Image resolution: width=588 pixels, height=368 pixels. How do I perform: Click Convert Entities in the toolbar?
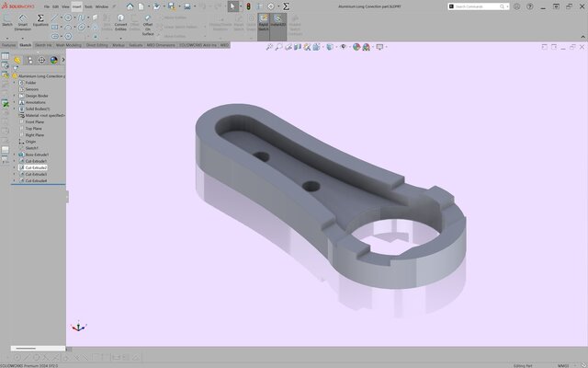[120, 23]
